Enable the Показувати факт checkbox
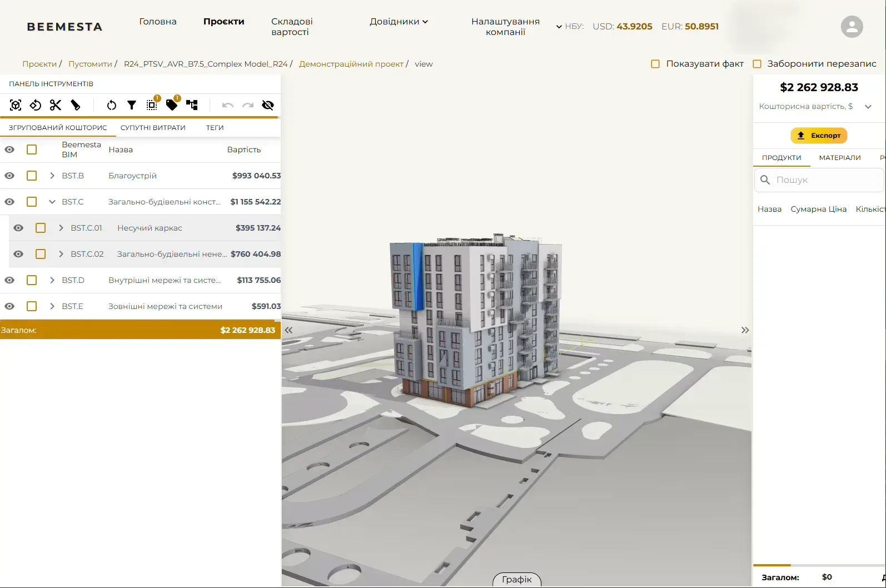The width and height of the screenshot is (886, 588). (655, 64)
